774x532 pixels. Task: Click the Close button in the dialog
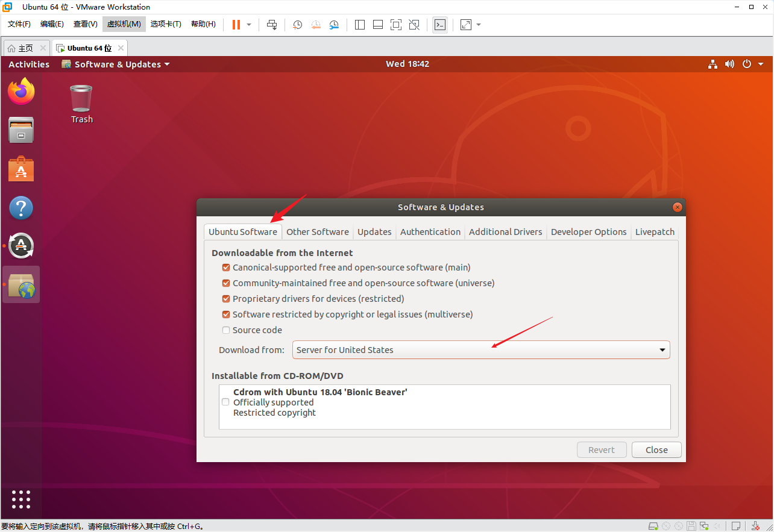(656, 450)
